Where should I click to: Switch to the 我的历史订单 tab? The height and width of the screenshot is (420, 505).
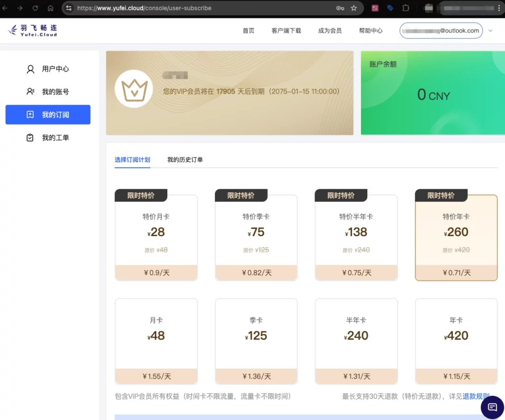[185, 160]
